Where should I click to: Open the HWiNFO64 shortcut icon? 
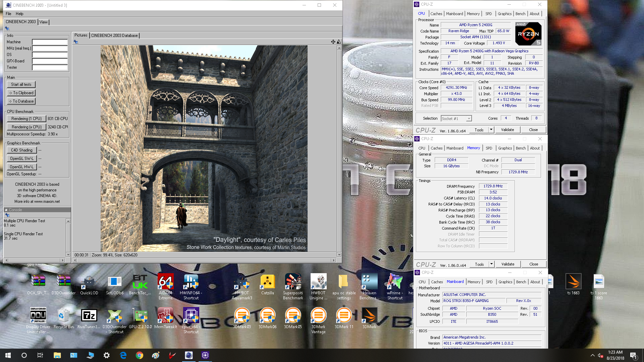[x=191, y=287]
